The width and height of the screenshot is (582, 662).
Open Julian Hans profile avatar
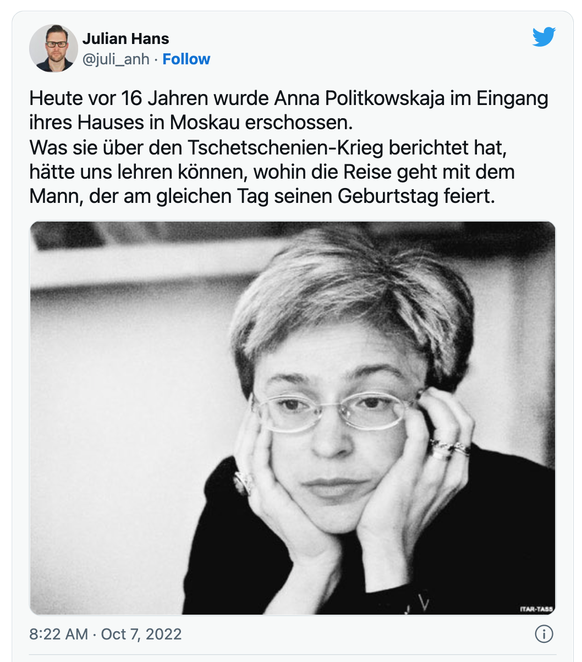tap(54, 49)
